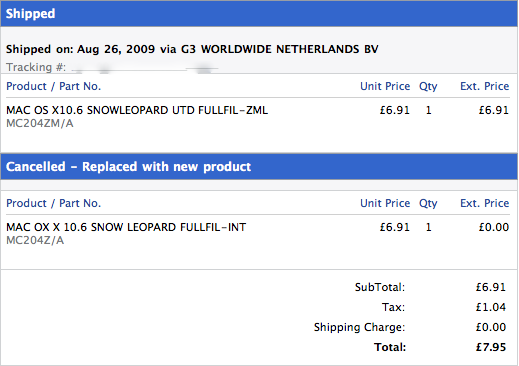Click part number MC204Z/A
The width and height of the screenshot is (519, 366).
point(35,240)
